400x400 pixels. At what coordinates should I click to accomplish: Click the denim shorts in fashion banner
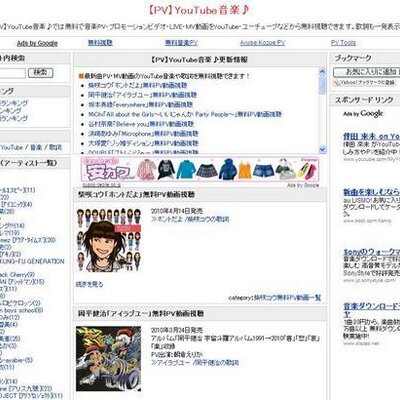tap(263, 170)
